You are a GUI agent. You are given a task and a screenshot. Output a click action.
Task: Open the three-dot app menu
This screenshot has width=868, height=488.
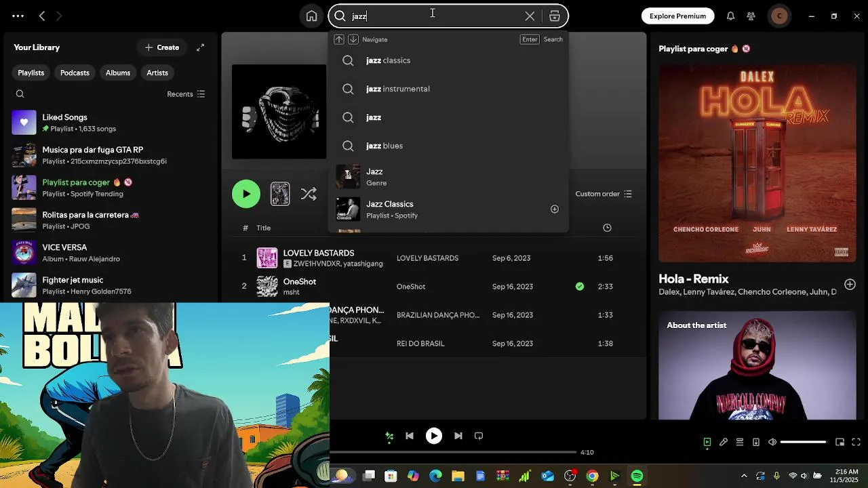tap(18, 16)
